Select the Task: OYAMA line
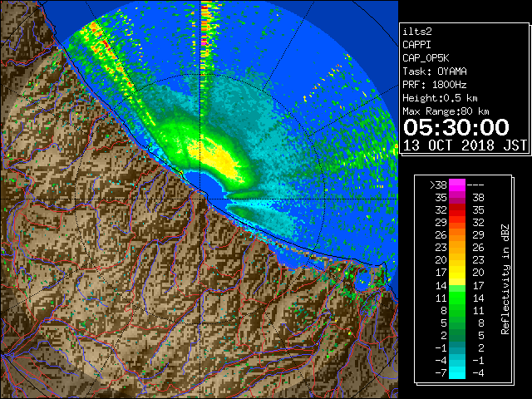532x399 pixels. tap(435, 71)
